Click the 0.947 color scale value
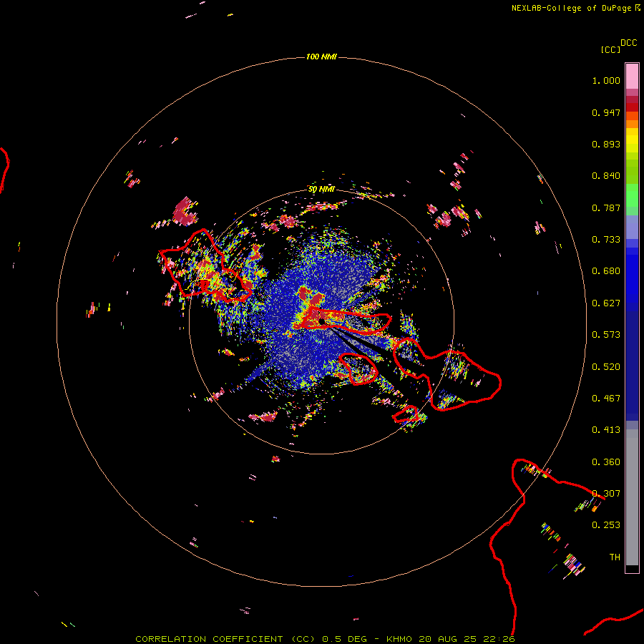Viewport: 644px width, 644px height. click(x=606, y=112)
